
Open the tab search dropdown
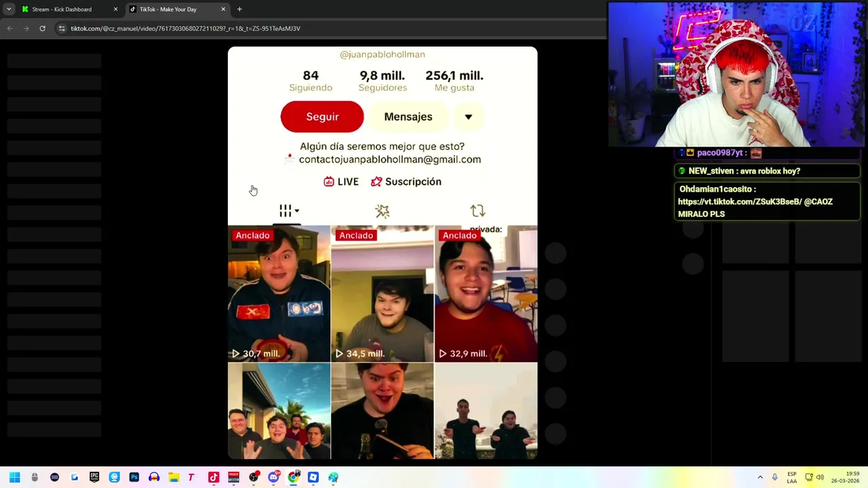9,9
